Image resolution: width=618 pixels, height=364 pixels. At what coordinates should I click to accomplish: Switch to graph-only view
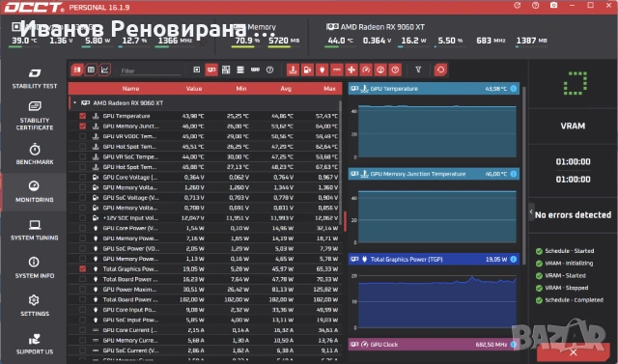[105, 70]
